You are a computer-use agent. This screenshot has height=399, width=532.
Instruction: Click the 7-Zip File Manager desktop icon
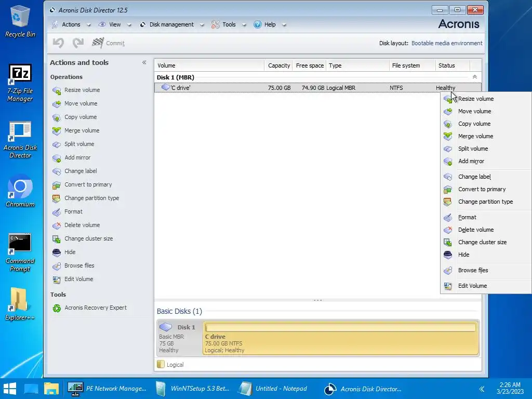pos(20,83)
